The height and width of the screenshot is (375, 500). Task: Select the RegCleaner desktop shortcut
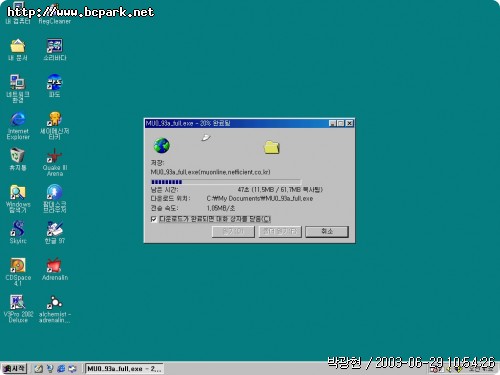(x=55, y=13)
